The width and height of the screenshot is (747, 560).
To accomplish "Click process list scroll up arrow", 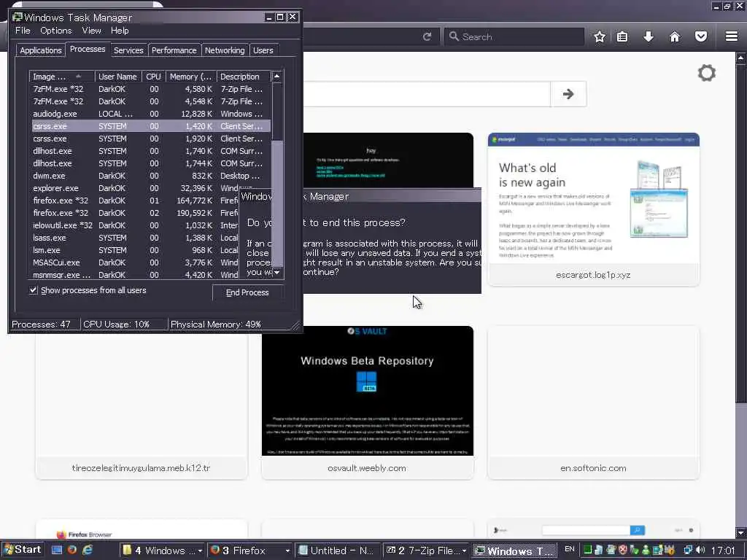I will point(276,76).
